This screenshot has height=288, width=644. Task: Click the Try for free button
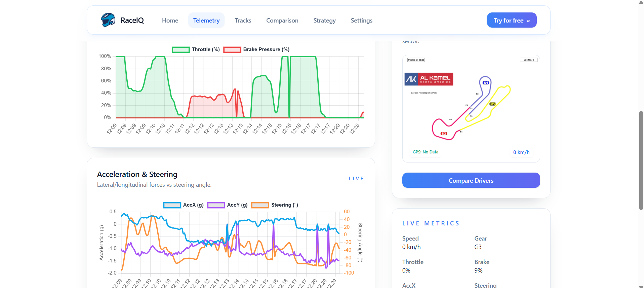(x=512, y=20)
